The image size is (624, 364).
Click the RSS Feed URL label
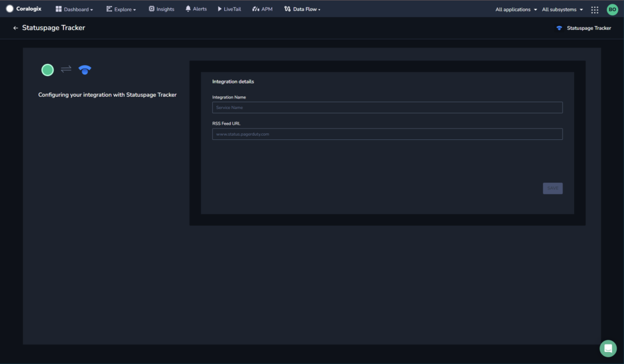coord(226,124)
